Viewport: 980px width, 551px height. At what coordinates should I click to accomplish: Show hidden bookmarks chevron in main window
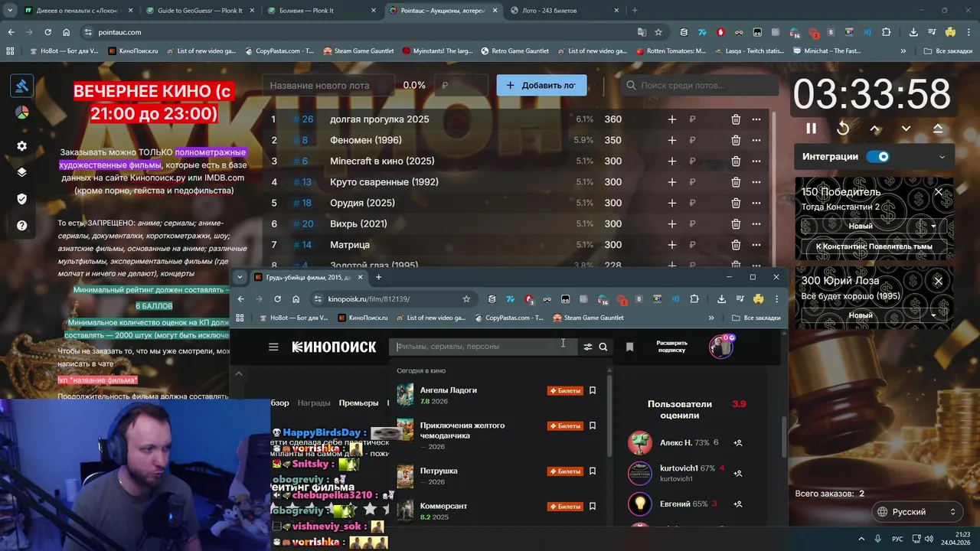coord(903,51)
